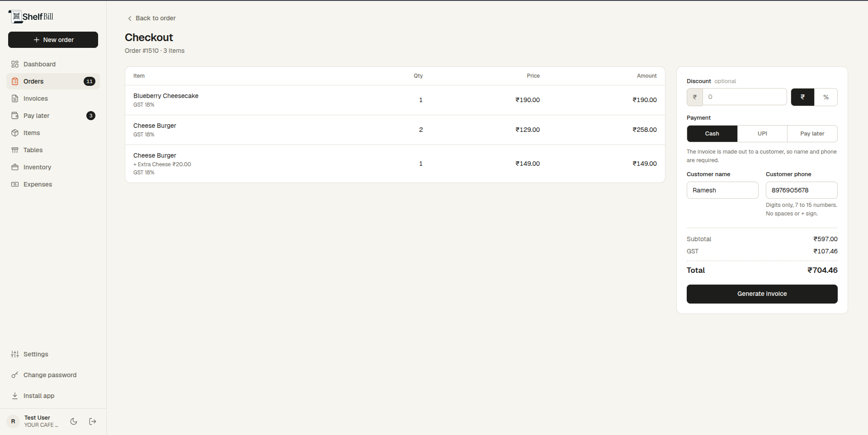868x435 pixels.
Task: Click the Install app download icon
Action: click(15, 396)
